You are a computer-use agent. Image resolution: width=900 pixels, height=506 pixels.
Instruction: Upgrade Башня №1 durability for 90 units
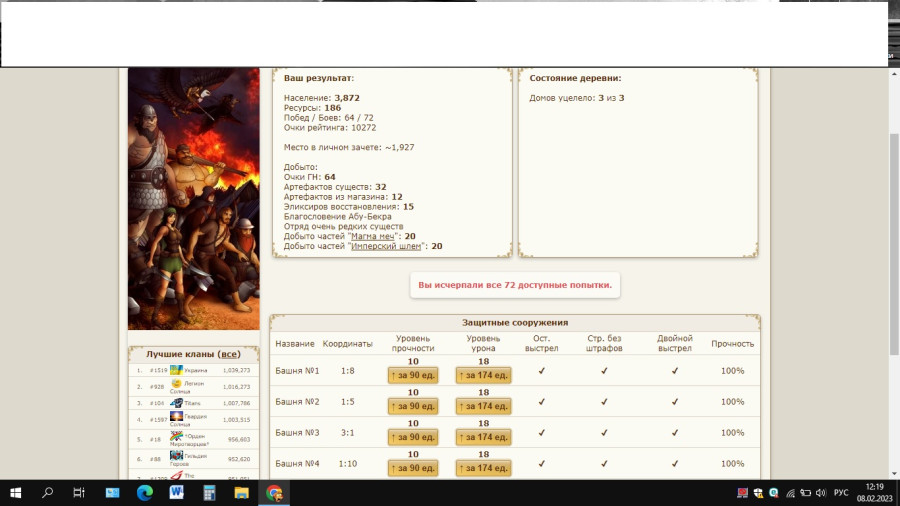413,376
